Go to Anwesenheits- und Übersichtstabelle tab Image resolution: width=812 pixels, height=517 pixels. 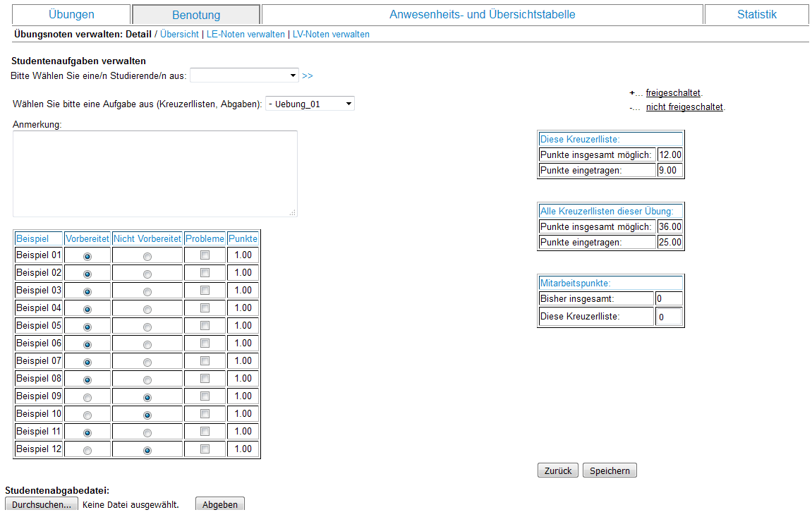tap(482, 15)
